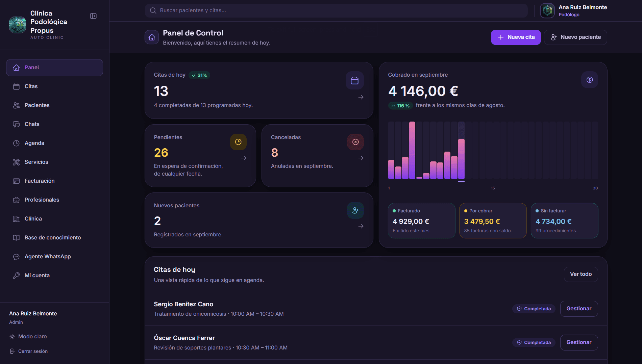Viewport: 642px width, 364px height.
Task: Create a Nueva cita
Action: 516,37
